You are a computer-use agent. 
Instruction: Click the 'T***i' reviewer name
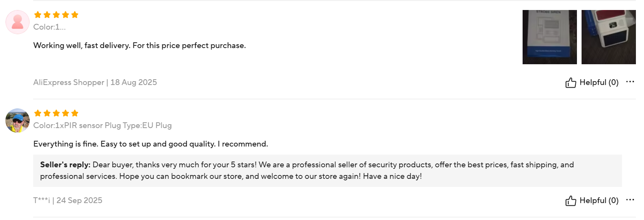42,200
